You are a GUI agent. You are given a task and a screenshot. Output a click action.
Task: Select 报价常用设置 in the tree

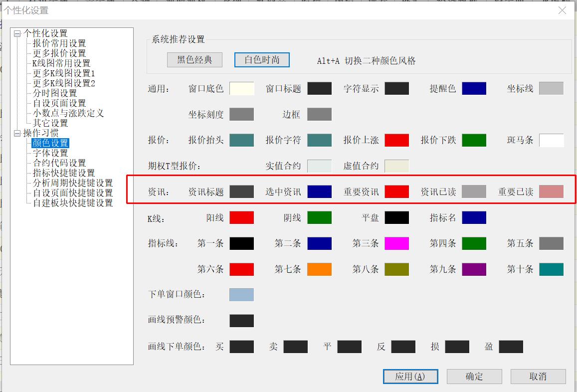click(59, 43)
